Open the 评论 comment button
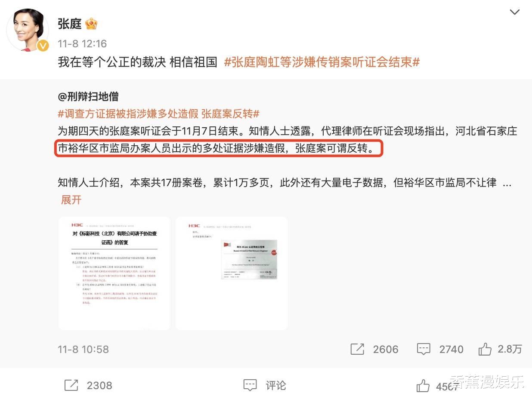The width and height of the screenshot is (532, 399). pos(265,385)
